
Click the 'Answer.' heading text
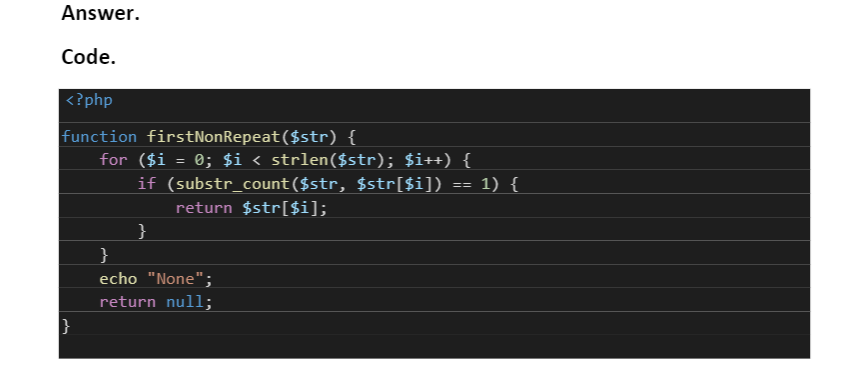click(x=101, y=13)
